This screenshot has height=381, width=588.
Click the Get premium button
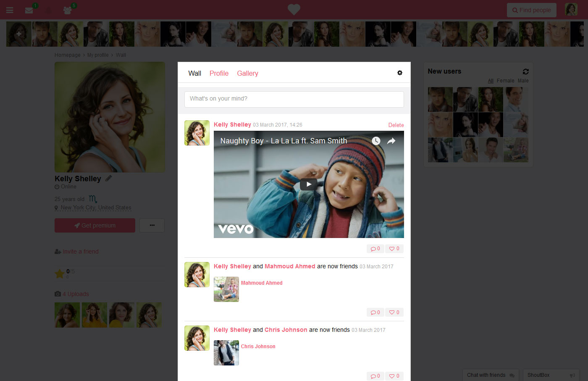click(x=95, y=225)
